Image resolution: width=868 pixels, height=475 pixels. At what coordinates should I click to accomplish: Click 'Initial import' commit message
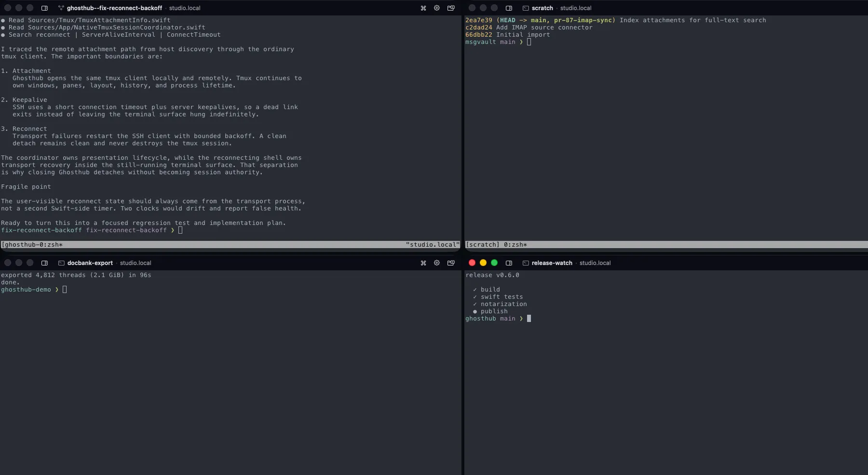pyautogui.click(x=523, y=35)
